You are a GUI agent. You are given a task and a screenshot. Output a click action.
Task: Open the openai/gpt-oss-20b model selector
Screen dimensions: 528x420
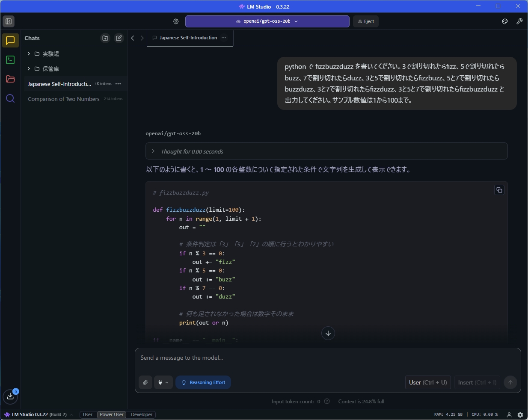click(x=267, y=21)
